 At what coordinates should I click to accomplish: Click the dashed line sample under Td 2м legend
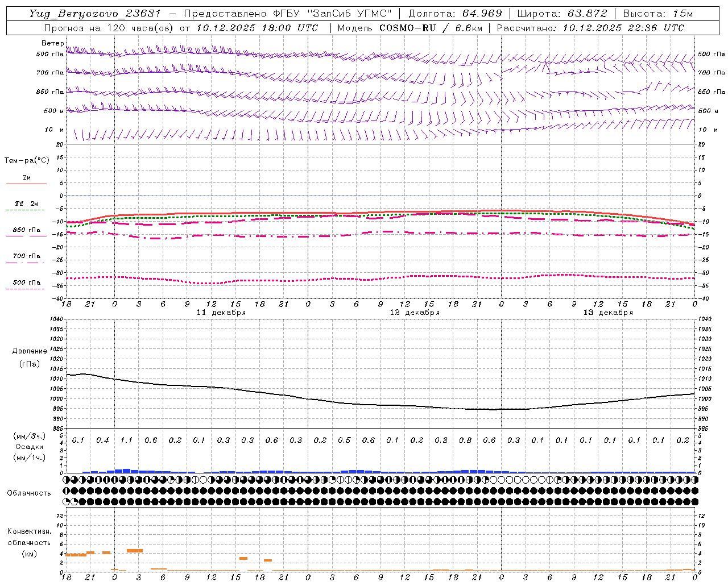pos(26,210)
